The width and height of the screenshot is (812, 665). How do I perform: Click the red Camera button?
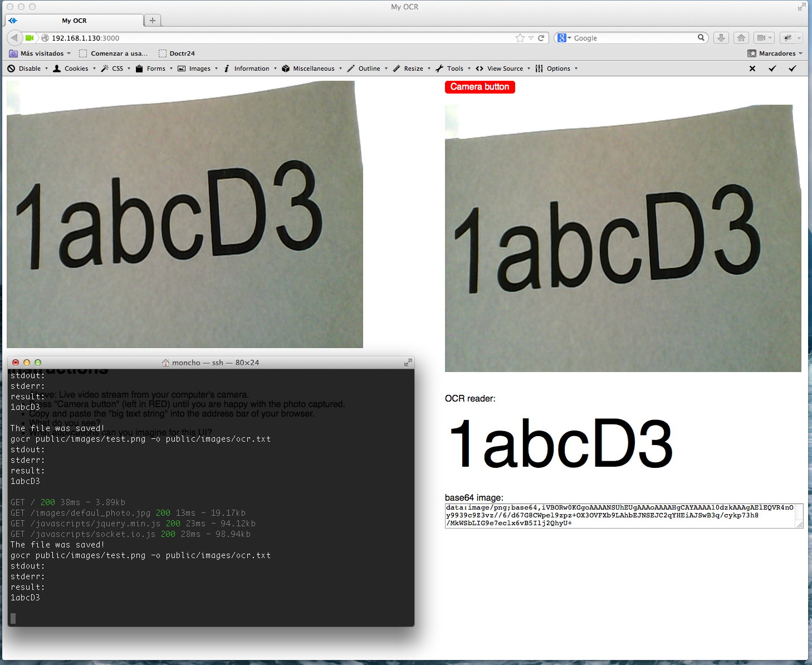pyautogui.click(x=480, y=87)
